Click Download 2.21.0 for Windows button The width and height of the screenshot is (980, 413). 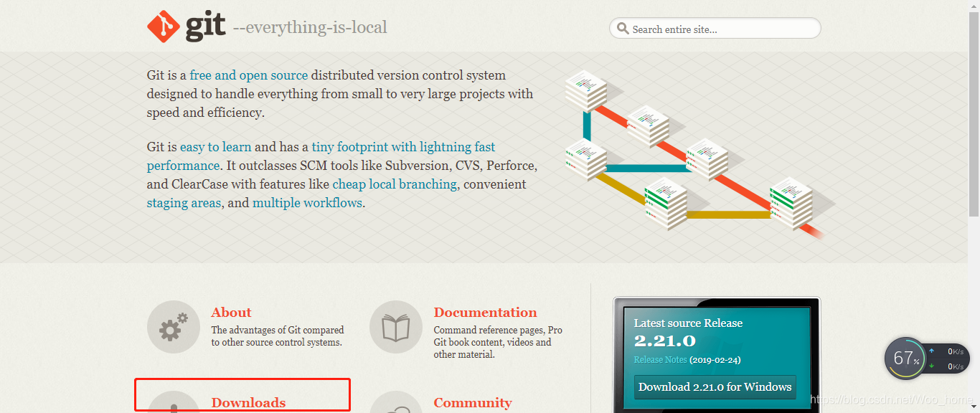pyautogui.click(x=715, y=387)
